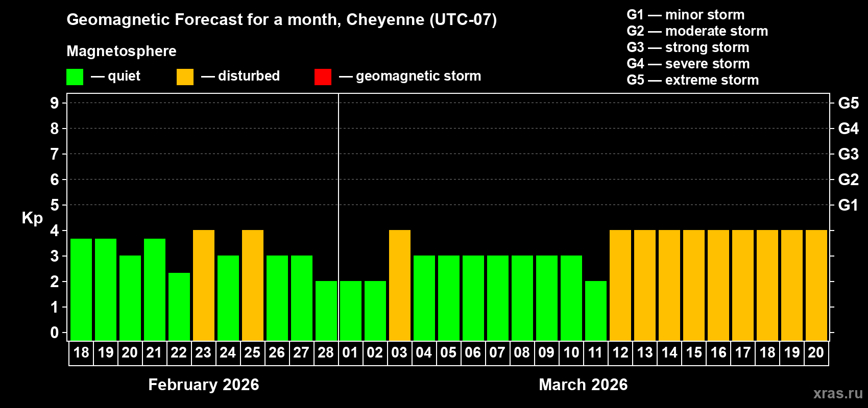
Task: Click the 'G1 — minor storm' legend line
Action: 686,15
